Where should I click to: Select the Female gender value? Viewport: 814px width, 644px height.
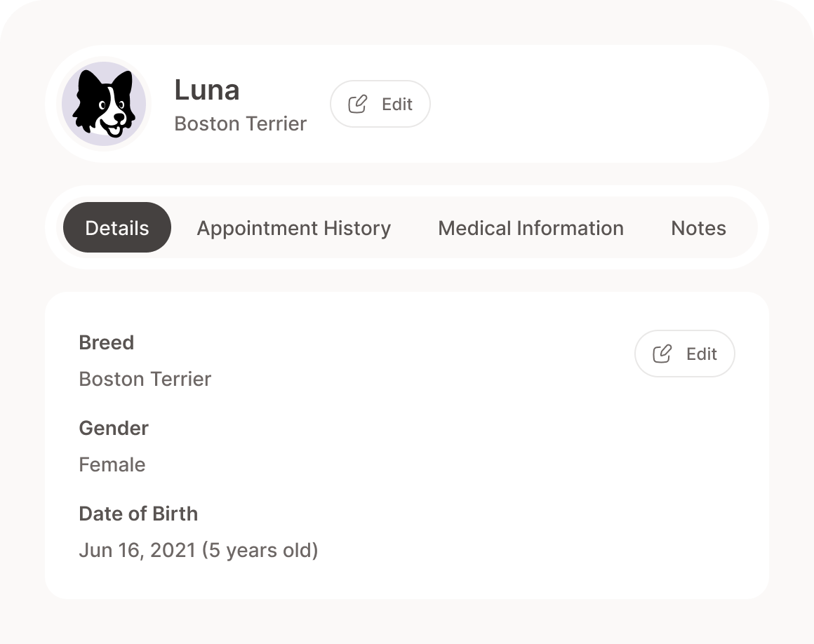pos(112,464)
